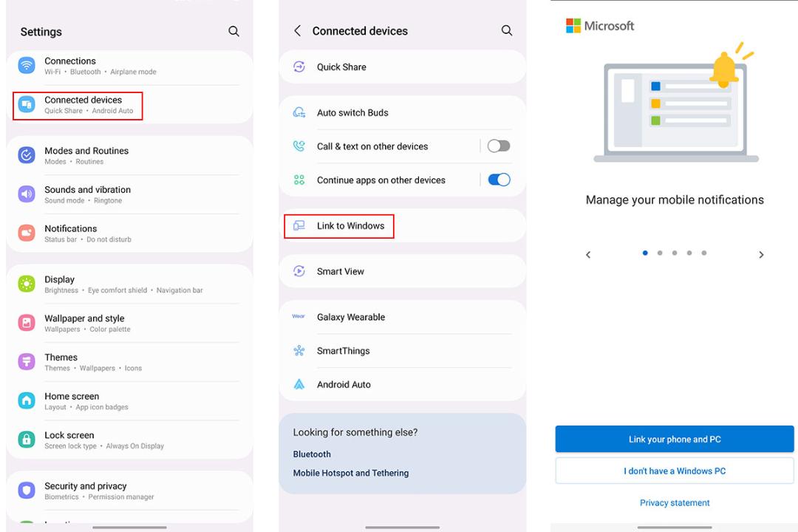Tap the search icon in Settings screen

[x=233, y=32]
